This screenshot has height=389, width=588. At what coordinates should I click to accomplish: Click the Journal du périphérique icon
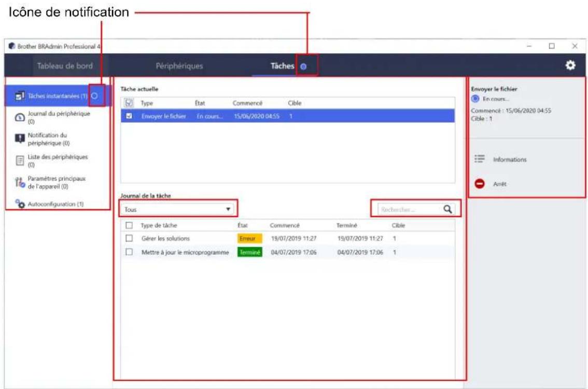click(20, 117)
